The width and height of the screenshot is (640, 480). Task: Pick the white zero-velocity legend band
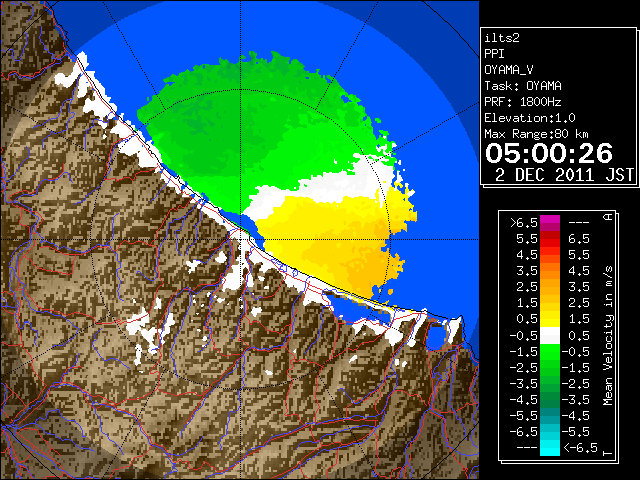pos(550,336)
